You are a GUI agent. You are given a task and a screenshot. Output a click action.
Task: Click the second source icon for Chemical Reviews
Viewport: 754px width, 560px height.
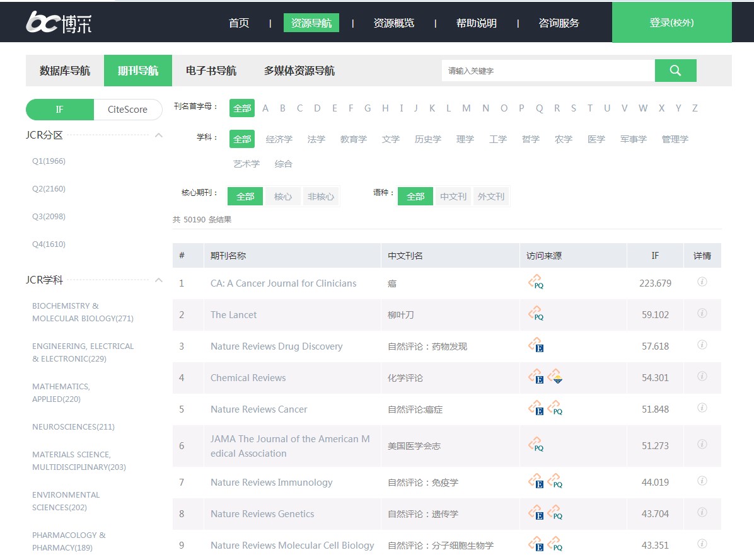tap(555, 377)
